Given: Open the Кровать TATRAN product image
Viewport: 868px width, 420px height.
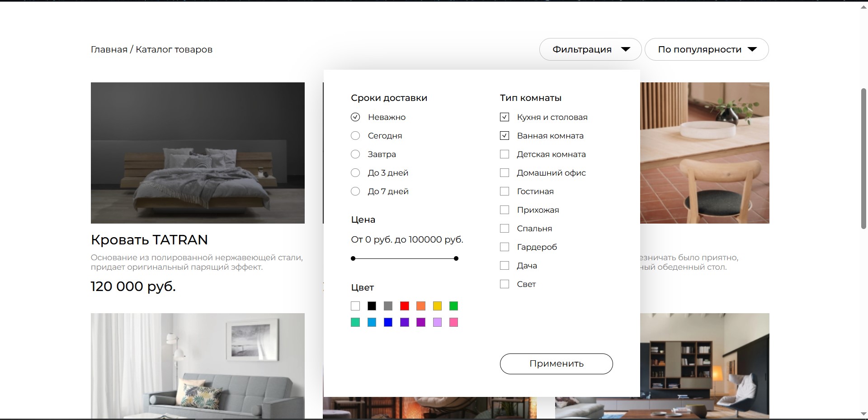Looking at the screenshot, I should pyautogui.click(x=198, y=153).
